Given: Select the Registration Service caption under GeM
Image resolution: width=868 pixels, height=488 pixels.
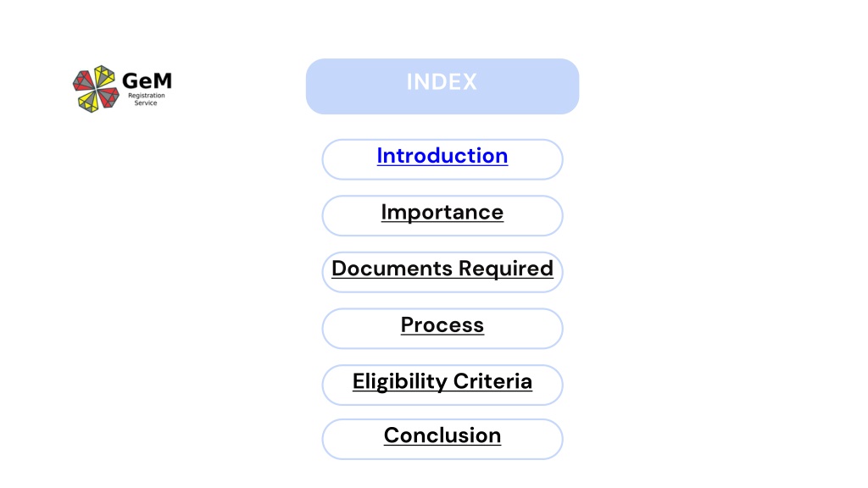Looking at the screenshot, I should pyautogui.click(x=146, y=99).
